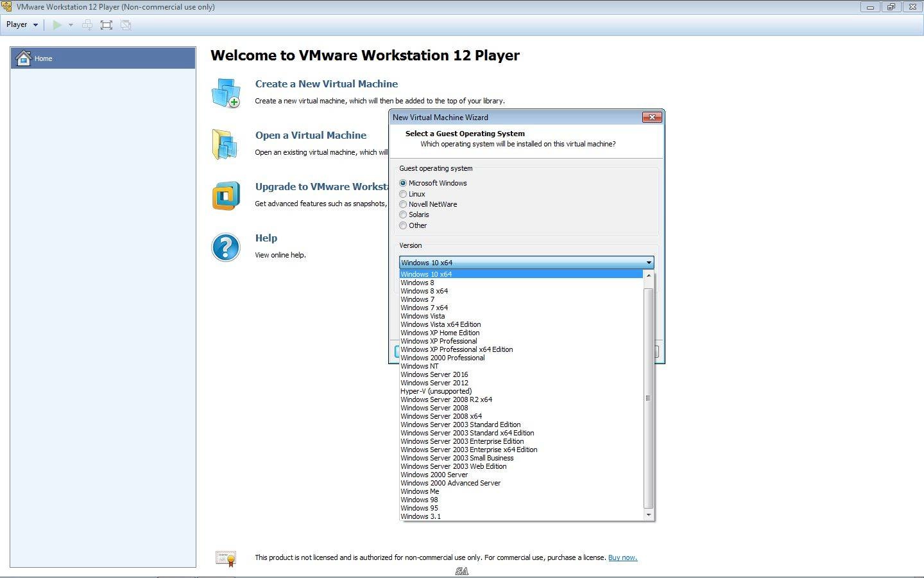924x578 pixels.
Task: Choose Windows Server 2003 Enterprise Edition
Action: point(521,441)
